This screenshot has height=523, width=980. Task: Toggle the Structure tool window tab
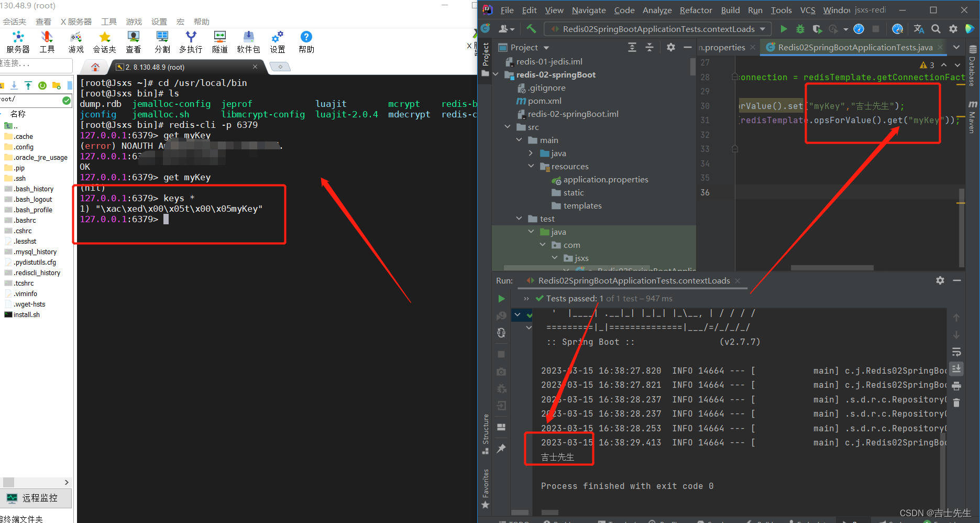[486, 434]
